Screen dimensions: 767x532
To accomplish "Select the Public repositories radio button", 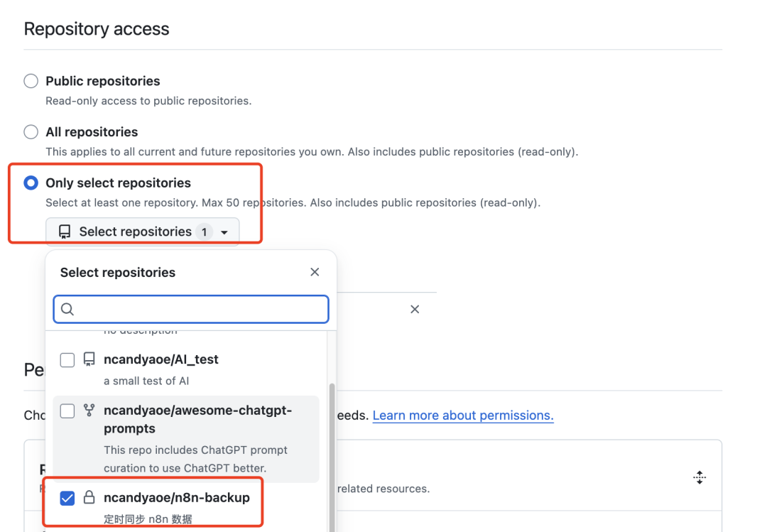I will click(31, 81).
